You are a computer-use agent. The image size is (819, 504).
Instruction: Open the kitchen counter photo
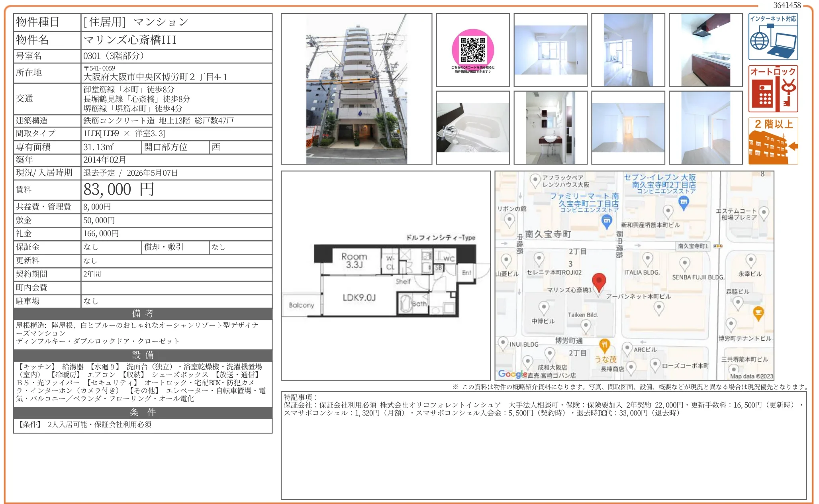pyautogui.click(x=705, y=50)
